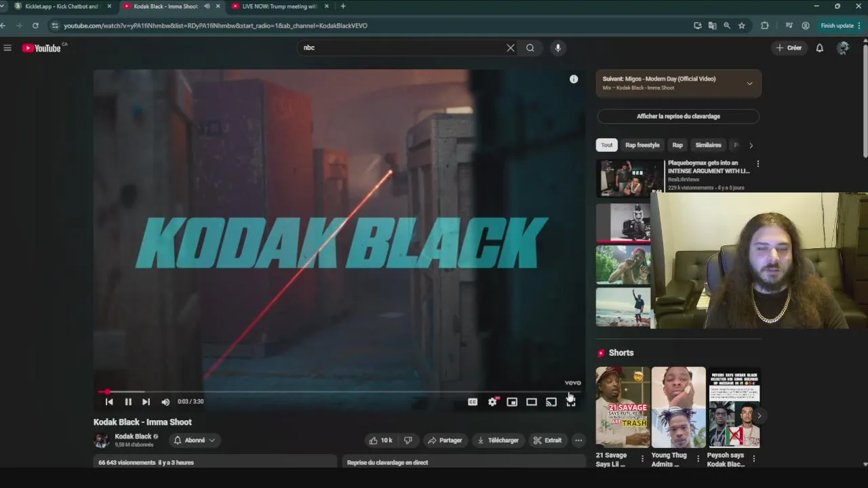Clear the search box text
The image size is (868, 488).
[x=511, y=48]
